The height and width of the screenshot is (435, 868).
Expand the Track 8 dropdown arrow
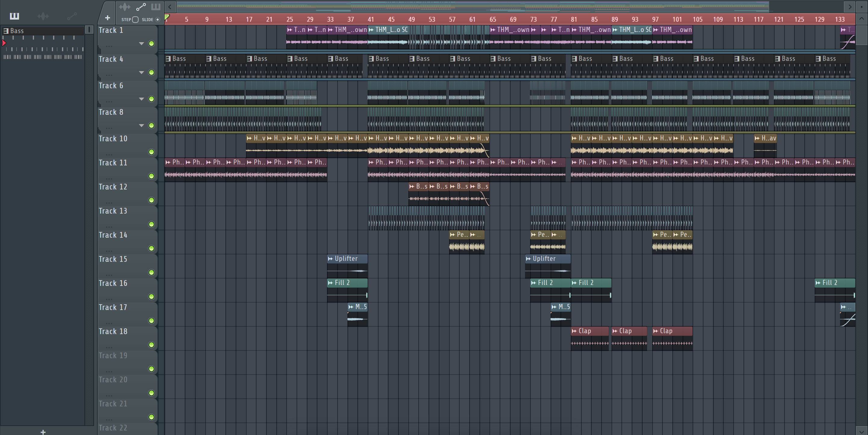142,126
